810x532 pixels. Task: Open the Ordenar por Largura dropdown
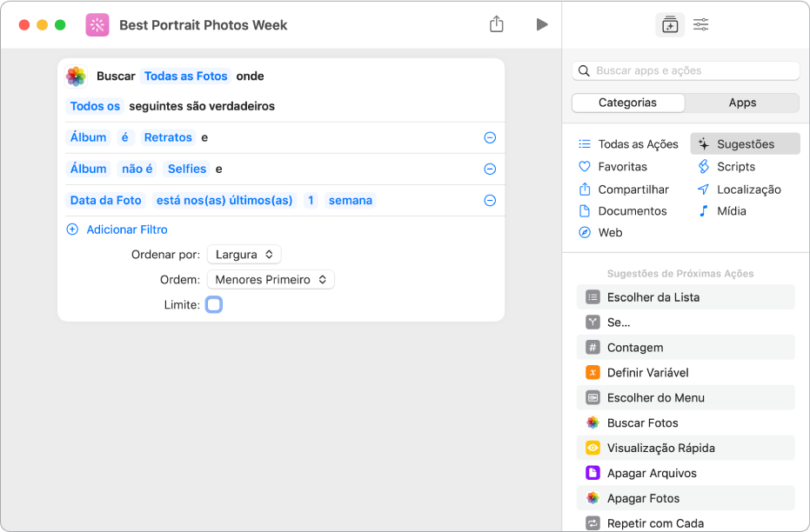coord(244,255)
